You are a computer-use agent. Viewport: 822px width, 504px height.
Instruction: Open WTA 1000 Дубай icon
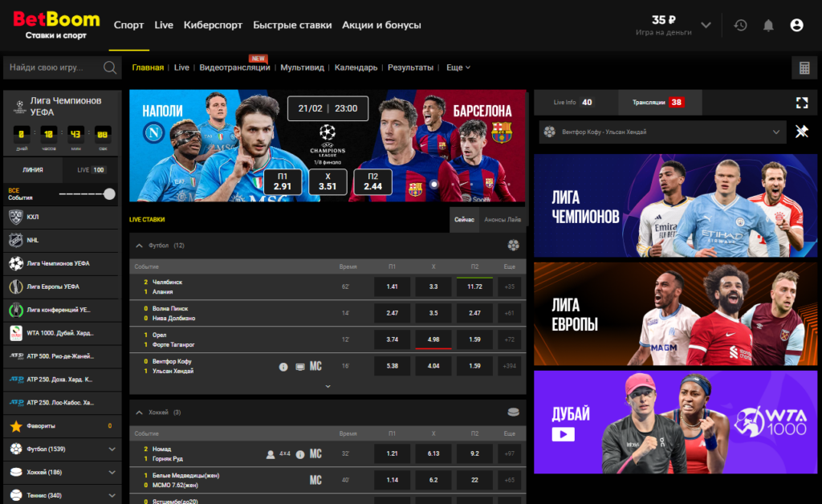point(16,333)
